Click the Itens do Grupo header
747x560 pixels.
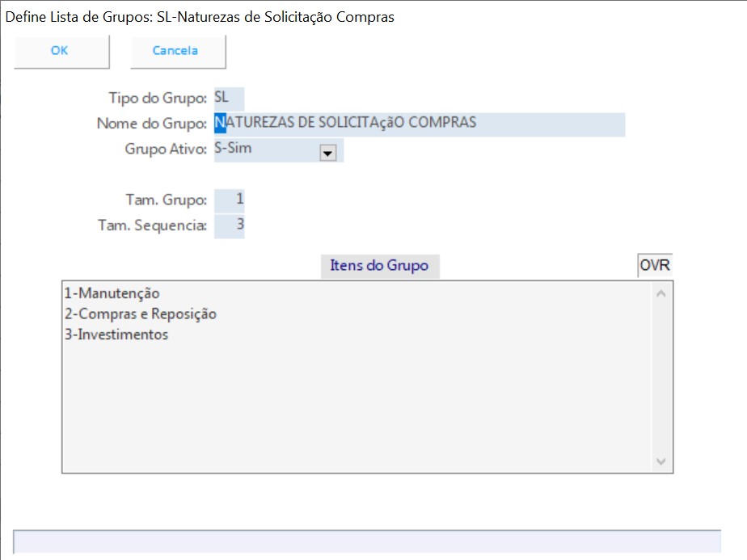(379, 265)
